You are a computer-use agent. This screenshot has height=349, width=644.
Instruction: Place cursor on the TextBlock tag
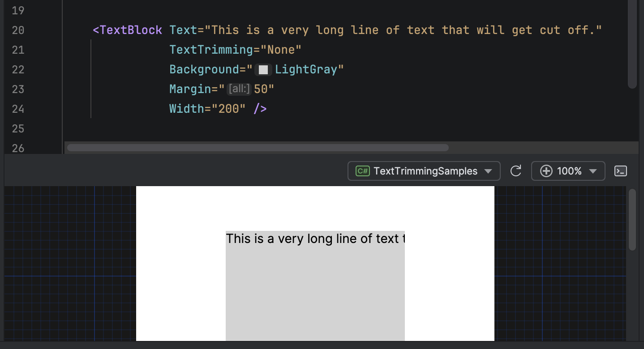click(130, 30)
